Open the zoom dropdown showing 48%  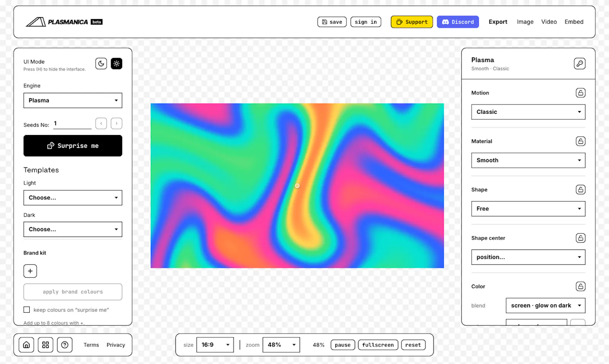tap(281, 345)
